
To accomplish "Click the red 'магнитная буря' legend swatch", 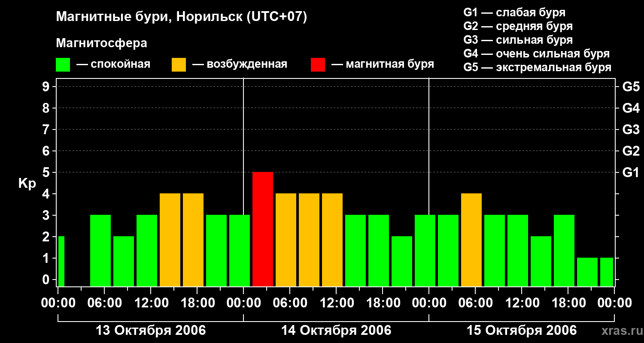I will click(x=318, y=65).
